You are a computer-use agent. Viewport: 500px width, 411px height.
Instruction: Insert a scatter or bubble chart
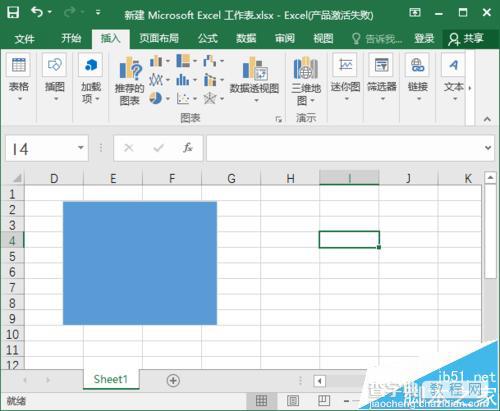(186, 98)
